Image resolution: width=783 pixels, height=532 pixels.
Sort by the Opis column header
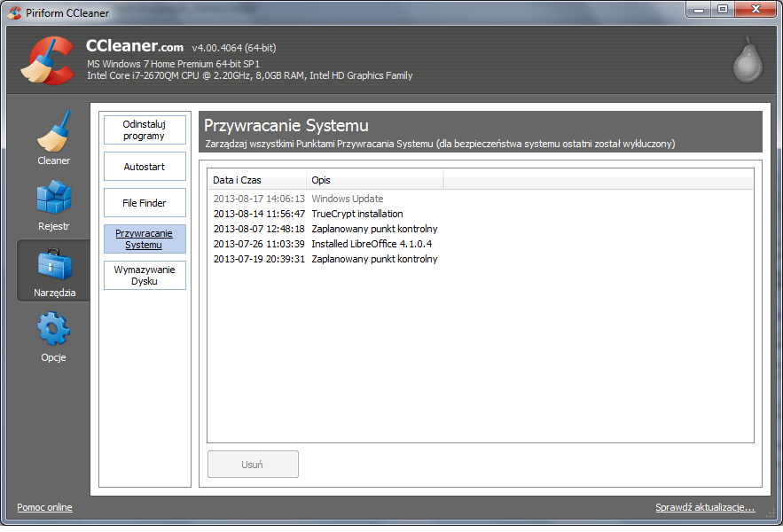pyautogui.click(x=375, y=180)
